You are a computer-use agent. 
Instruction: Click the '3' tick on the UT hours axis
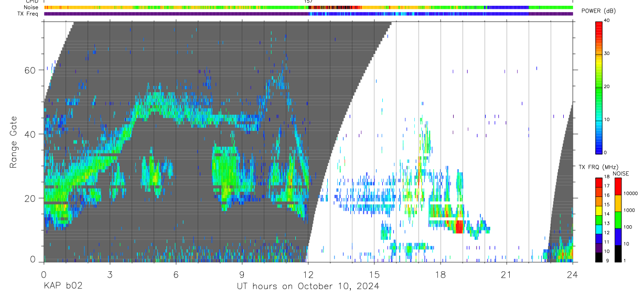pyautogui.click(x=110, y=274)
